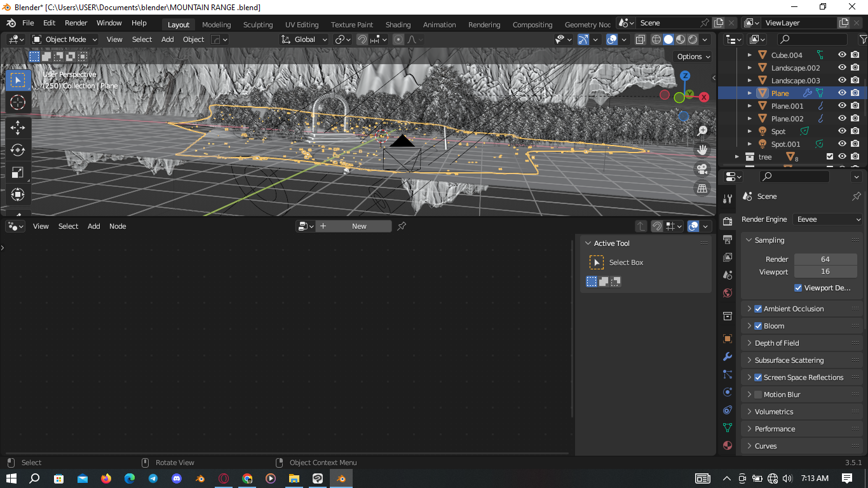Click the viewport zoom magnifier icon
The height and width of the screenshot is (488, 868).
tap(702, 131)
